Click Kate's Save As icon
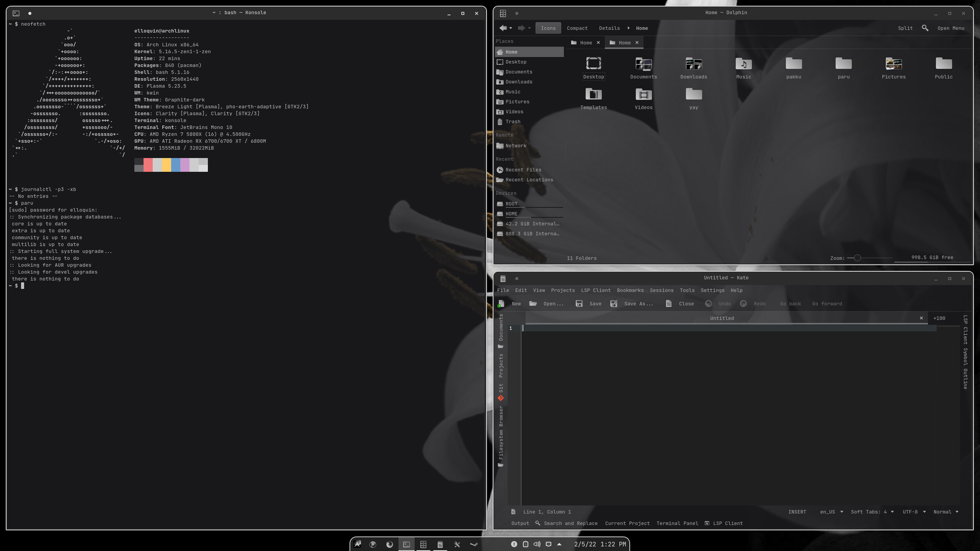The image size is (980, 551). click(x=614, y=304)
